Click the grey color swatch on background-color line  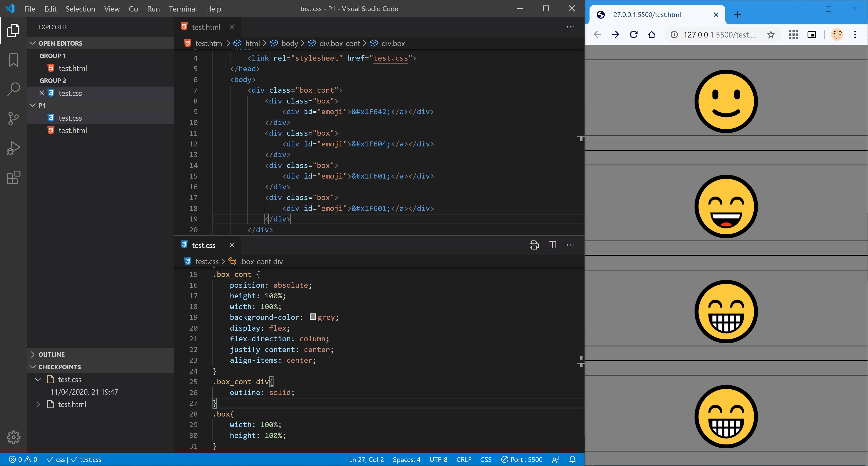(313, 317)
